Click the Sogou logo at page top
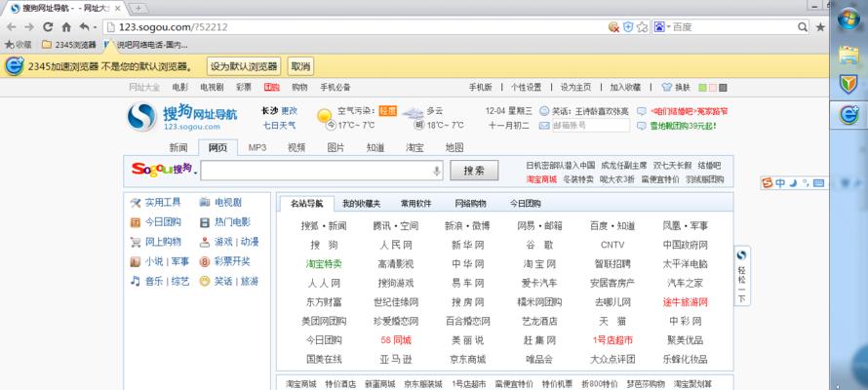 [182, 117]
